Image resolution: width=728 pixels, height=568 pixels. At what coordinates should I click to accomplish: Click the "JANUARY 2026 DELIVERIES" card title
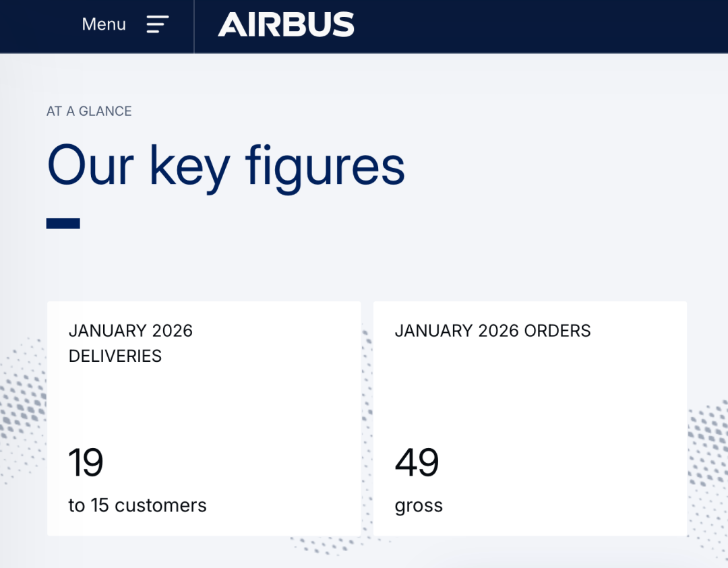pos(130,343)
